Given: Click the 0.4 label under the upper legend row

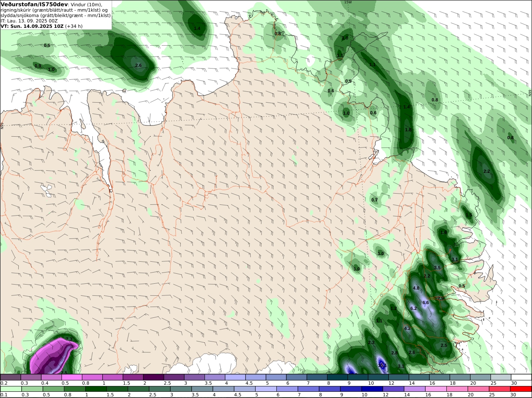Looking at the screenshot, I should [x=45, y=383].
